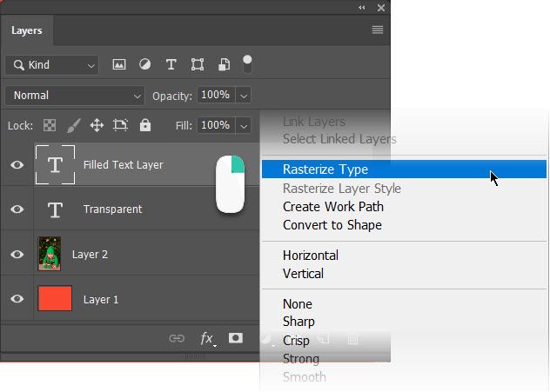
Task: Hide the Filled Text Layer
Action: [x=17, y=165]
